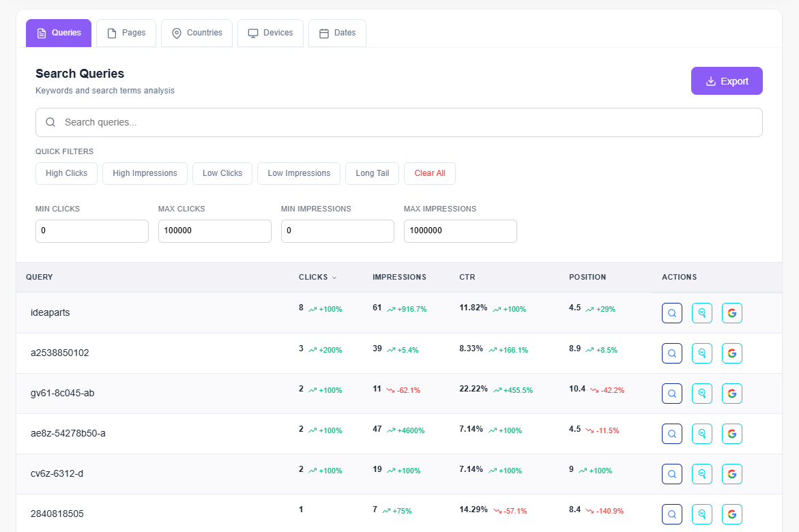Click the web lookup icon for cv6z-6312-d
This screenshot has height=532, width=799.
coord(701,473)
